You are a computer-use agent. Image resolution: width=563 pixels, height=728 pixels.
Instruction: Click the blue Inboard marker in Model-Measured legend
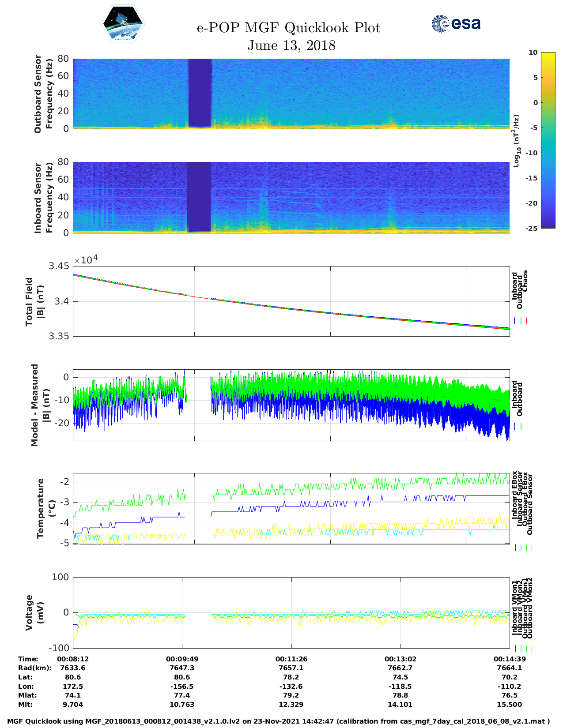(x=515, y=427)
